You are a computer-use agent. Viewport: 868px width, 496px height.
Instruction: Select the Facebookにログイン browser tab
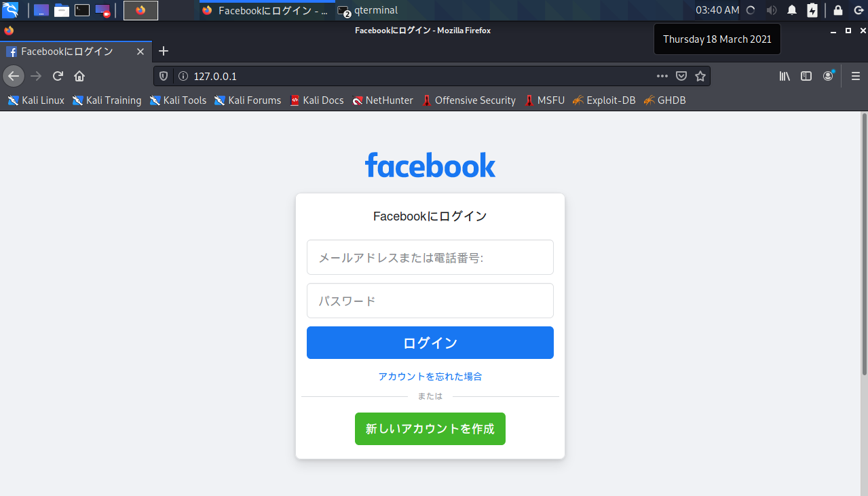point(75,52)
